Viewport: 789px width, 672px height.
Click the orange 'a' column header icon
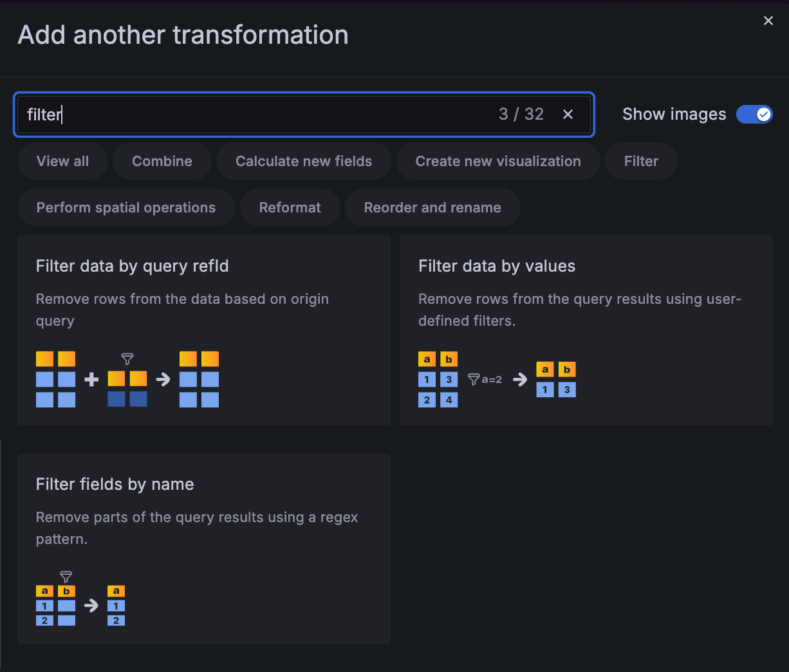[x=427, y=359]
